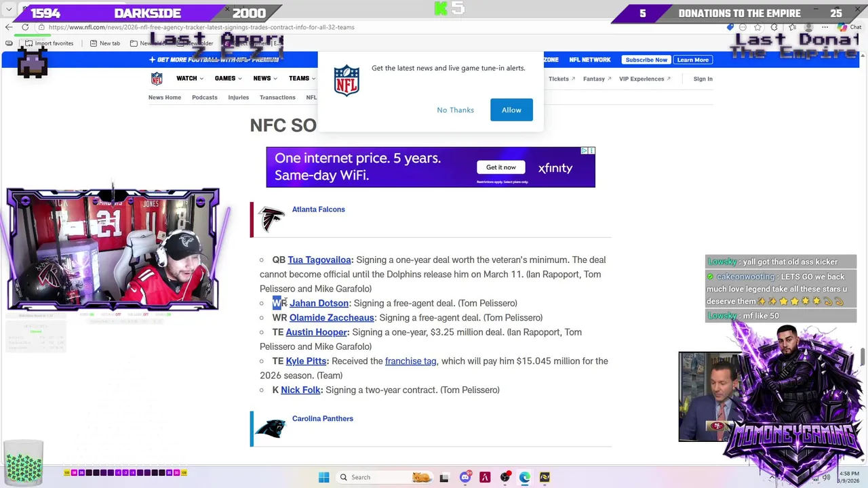The width and height of the screenshot is (868, 488).
Task: Open the Tickets external link
Action: [561, 79]
